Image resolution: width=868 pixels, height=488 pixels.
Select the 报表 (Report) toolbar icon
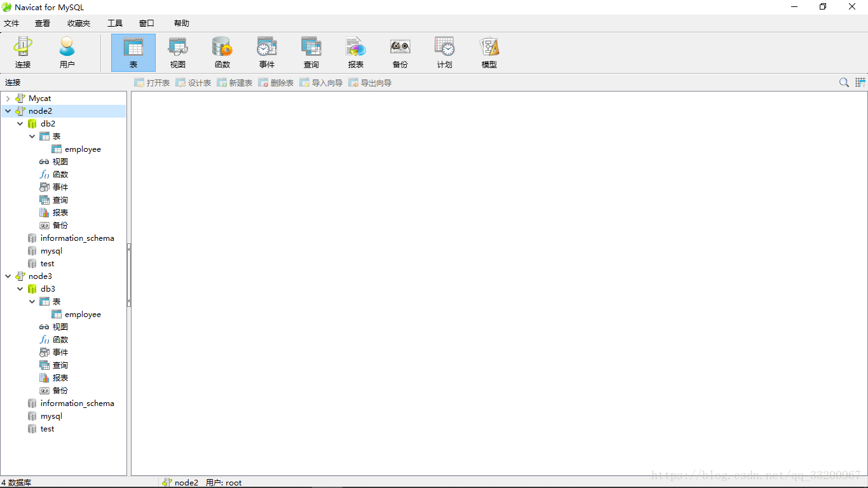coord(356,52)
